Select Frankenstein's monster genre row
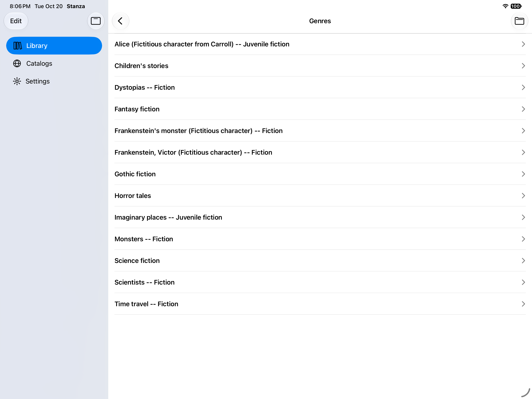 click(320, 131)
